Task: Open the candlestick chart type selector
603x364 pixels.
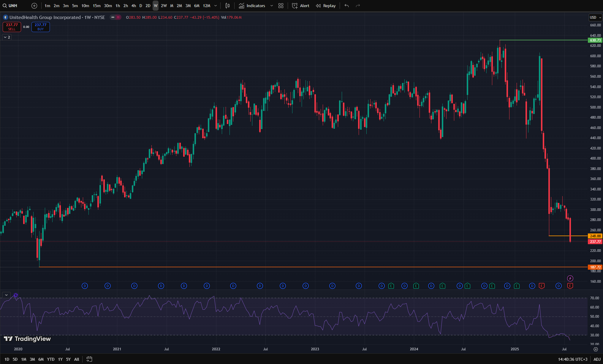Action: [227, 6]
